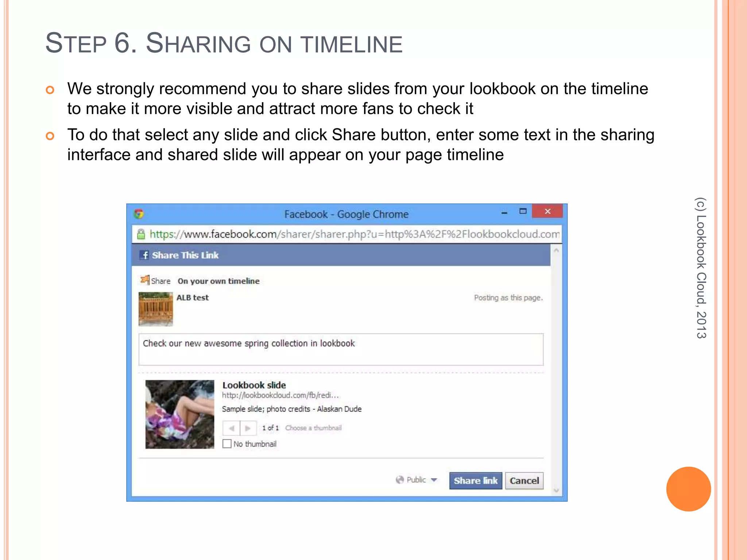Click the Cancel button
Image resolution: width=747 pixels, height=560 pixels.
pos(524,481)
